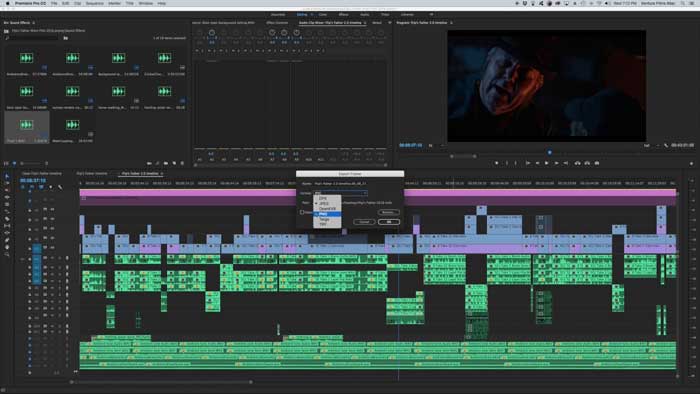
Task: Open the Sequence menu
Action: coord(95,3)
